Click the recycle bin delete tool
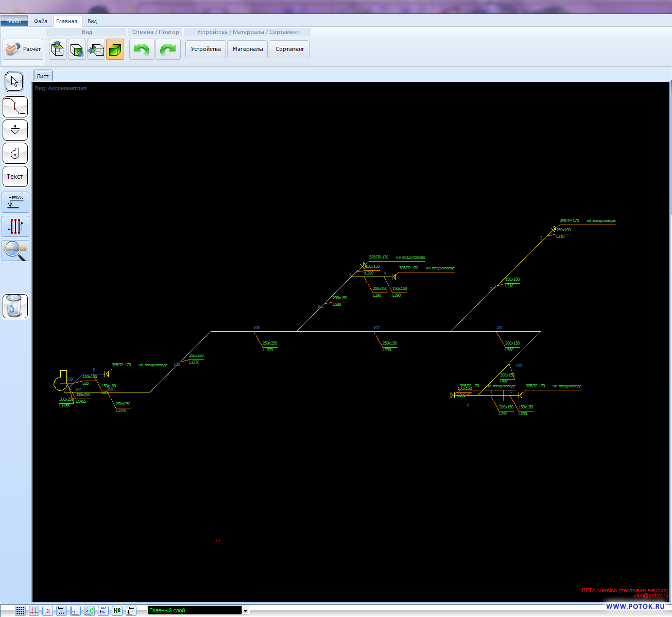 tap(15, 306)
